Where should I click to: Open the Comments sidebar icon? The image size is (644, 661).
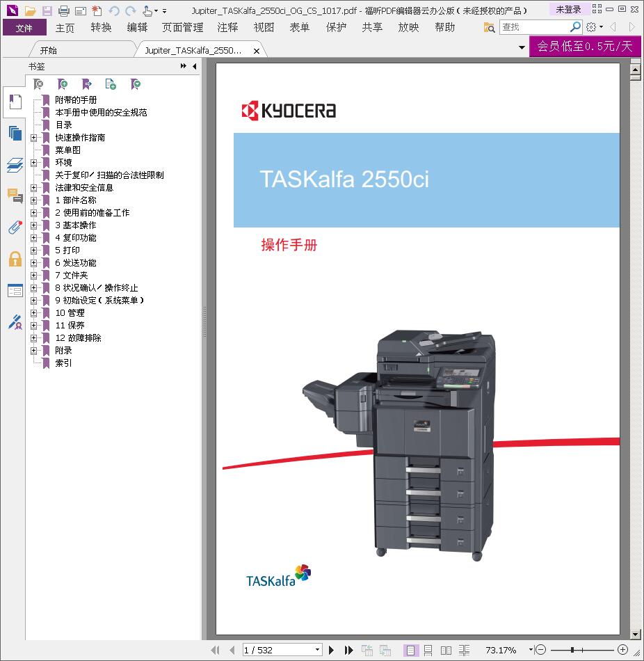pyautogui.click(x=15, y=196)
